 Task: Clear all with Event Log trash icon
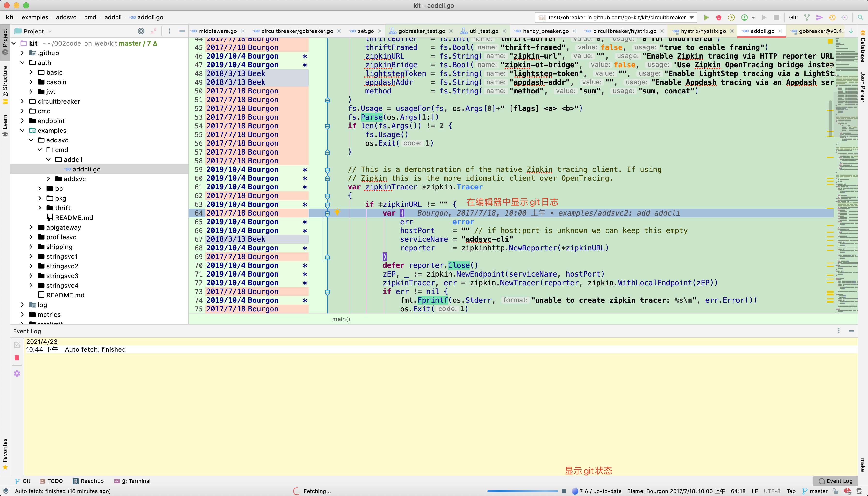coord(17,357)
